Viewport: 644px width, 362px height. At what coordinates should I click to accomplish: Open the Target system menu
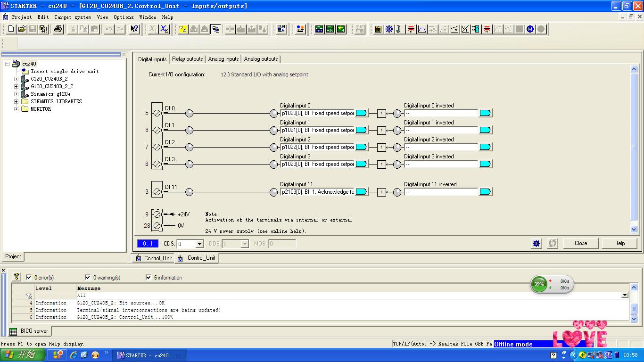tap(73, 17)
